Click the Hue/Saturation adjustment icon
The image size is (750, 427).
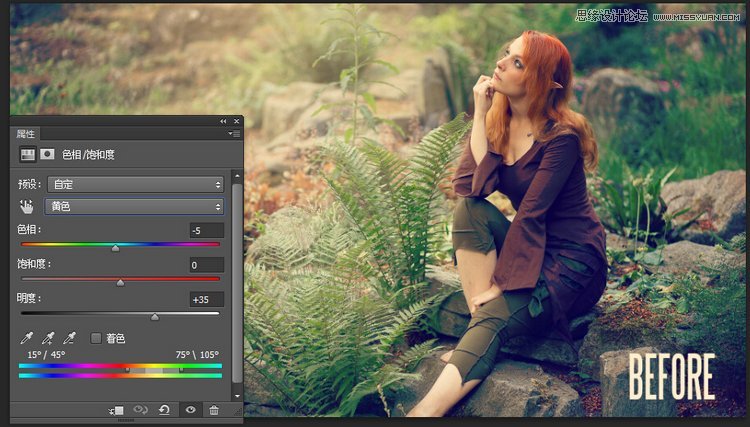click(x=28, y=155)
